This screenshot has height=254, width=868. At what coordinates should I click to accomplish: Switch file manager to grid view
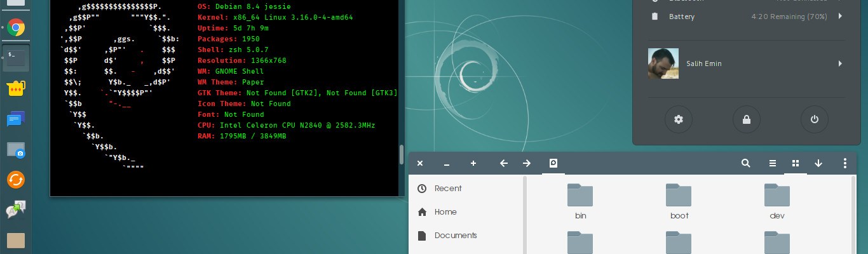(796, 163)
